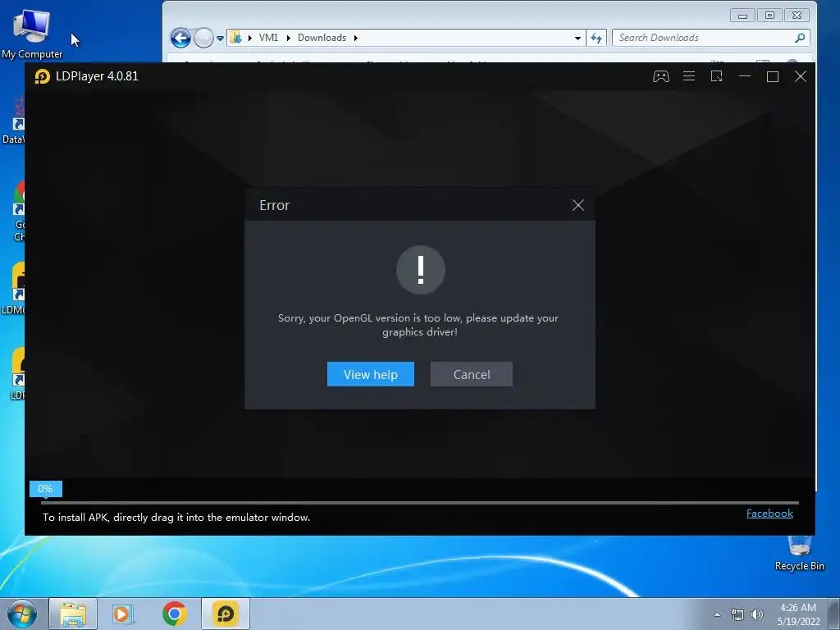This screenshot has width=840, height=630.
Task: Maximize the LDPlayer window
Action: pyautogui.click(x=773, y=76)
